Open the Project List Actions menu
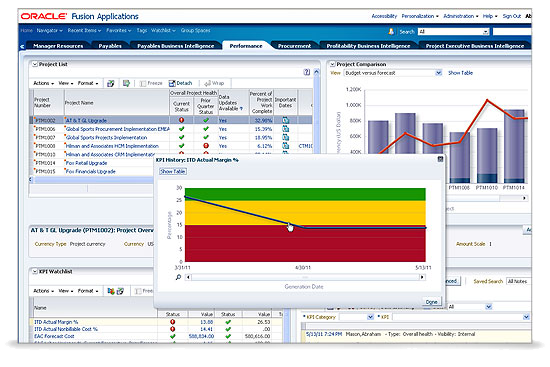The image size is (550, 367). pyautogui.click(x=43, y=84)
